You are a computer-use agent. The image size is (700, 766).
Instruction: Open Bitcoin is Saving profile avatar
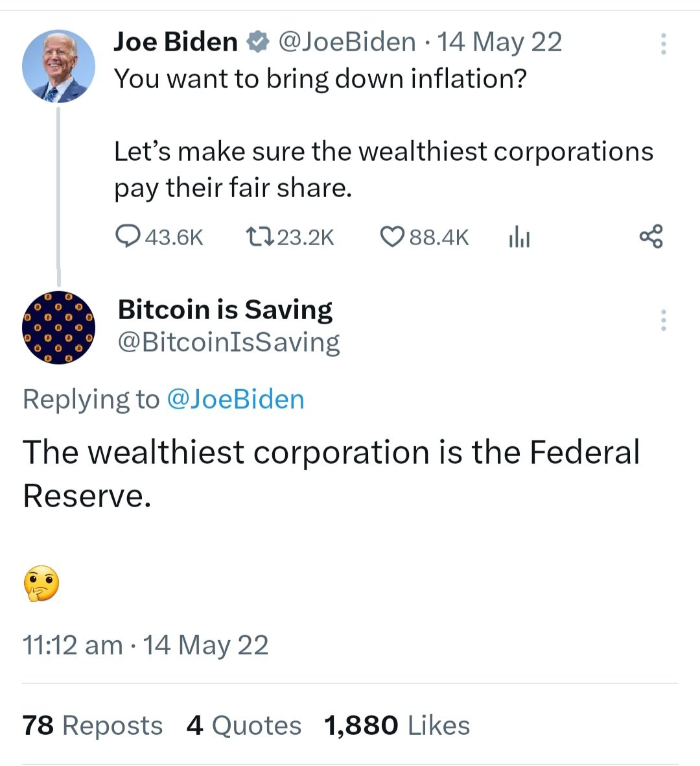[x=58, y=328]
